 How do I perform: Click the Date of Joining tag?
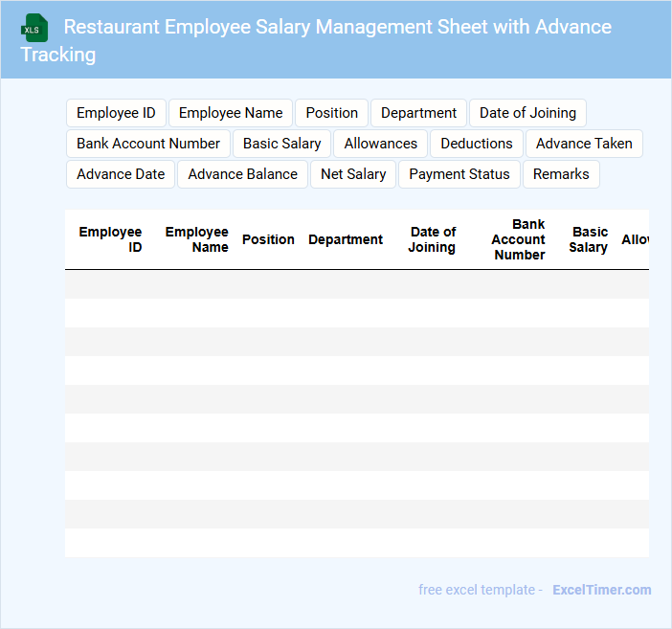coord(527,113)
